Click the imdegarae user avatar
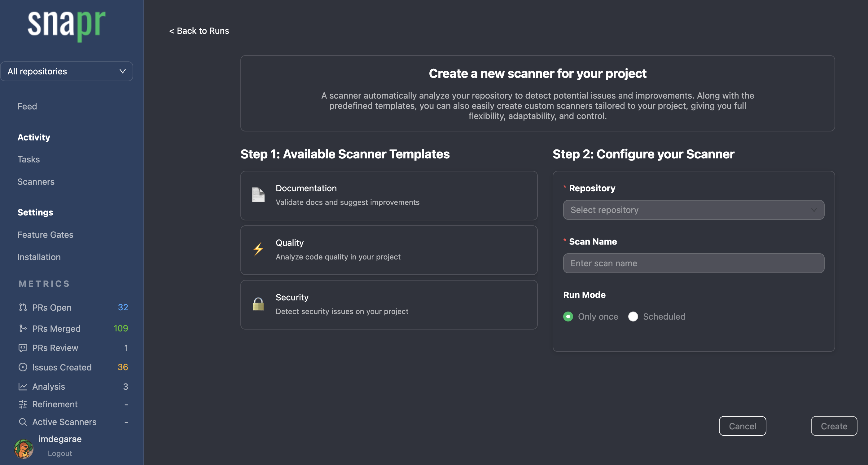The image size is (868, 465). tap(23, 448)
